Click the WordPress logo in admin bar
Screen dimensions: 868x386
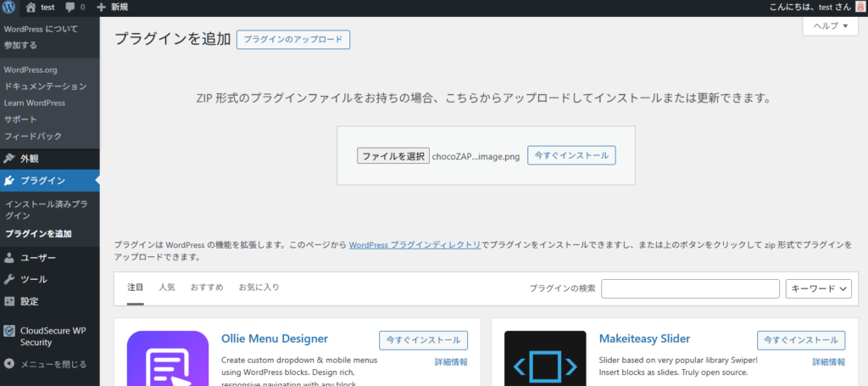(x=9, y=7)
